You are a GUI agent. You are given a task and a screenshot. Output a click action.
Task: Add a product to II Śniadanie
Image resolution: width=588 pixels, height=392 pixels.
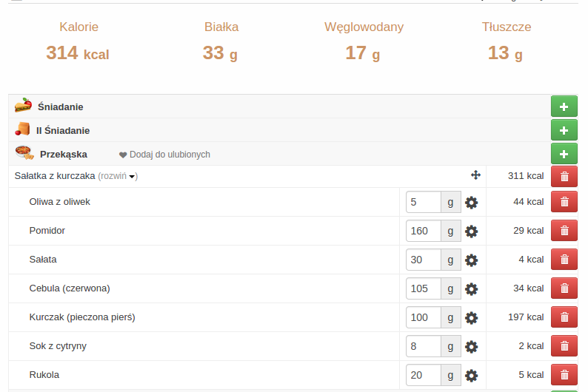point(564,130)
